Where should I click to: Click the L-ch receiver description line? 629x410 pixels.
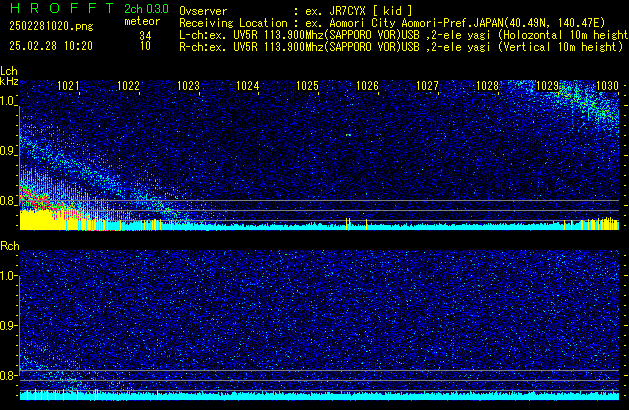404,35
